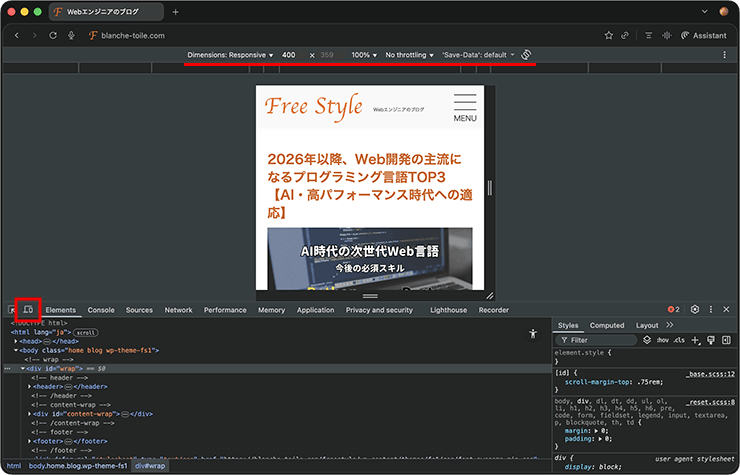Switch to the Performance tab
Screen dimensions: 740x475
(x=225, y=310)
